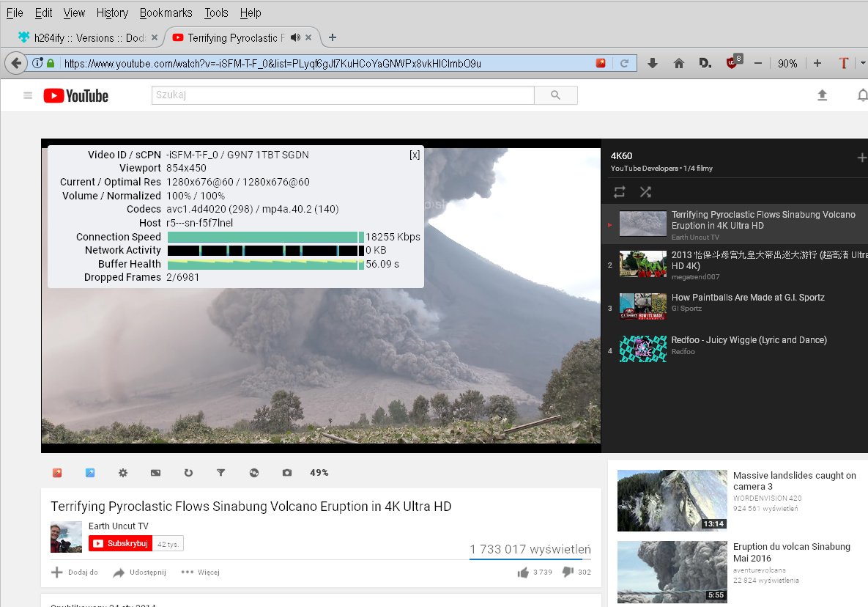868x607 pixels.
Task: Click the red magic wand icon below video
Action: 57,472
